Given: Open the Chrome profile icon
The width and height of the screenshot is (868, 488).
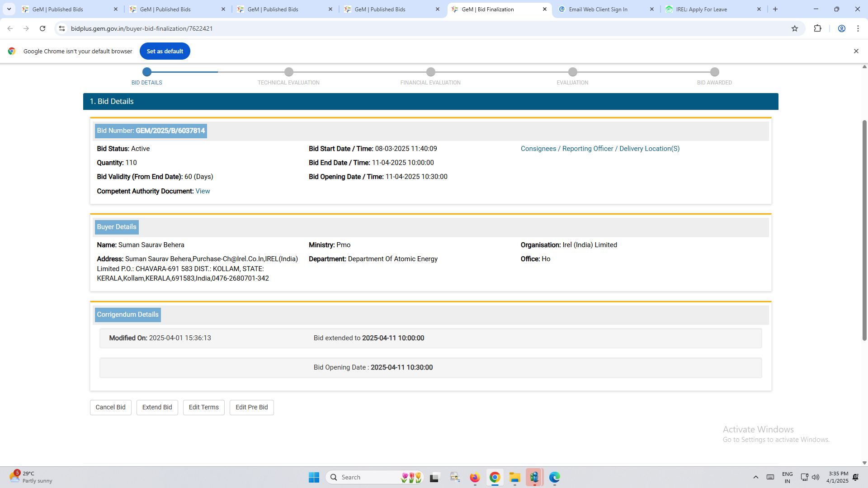Looking at the screenshot, I should [842, 28].
